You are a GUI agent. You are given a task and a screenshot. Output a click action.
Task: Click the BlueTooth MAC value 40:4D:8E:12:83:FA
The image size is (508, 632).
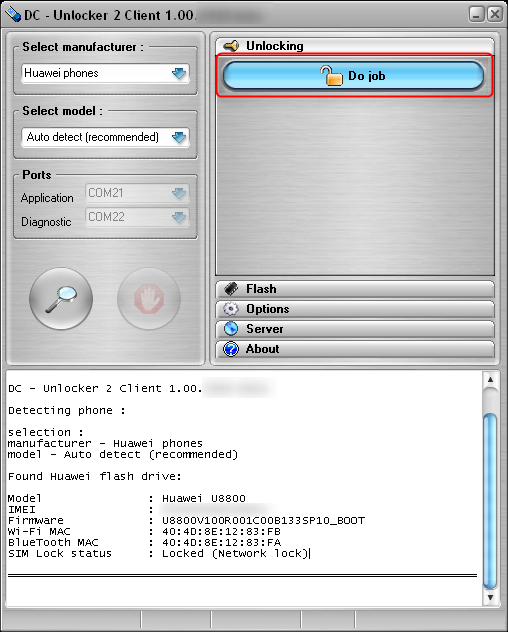coord(221,543)
